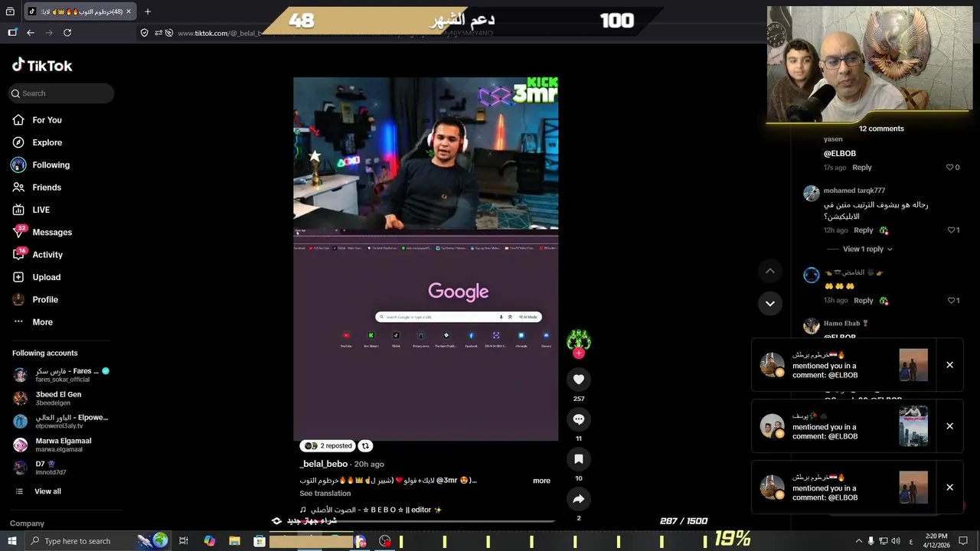
Task: Open the tab list button
Action: tap(11, 11)
